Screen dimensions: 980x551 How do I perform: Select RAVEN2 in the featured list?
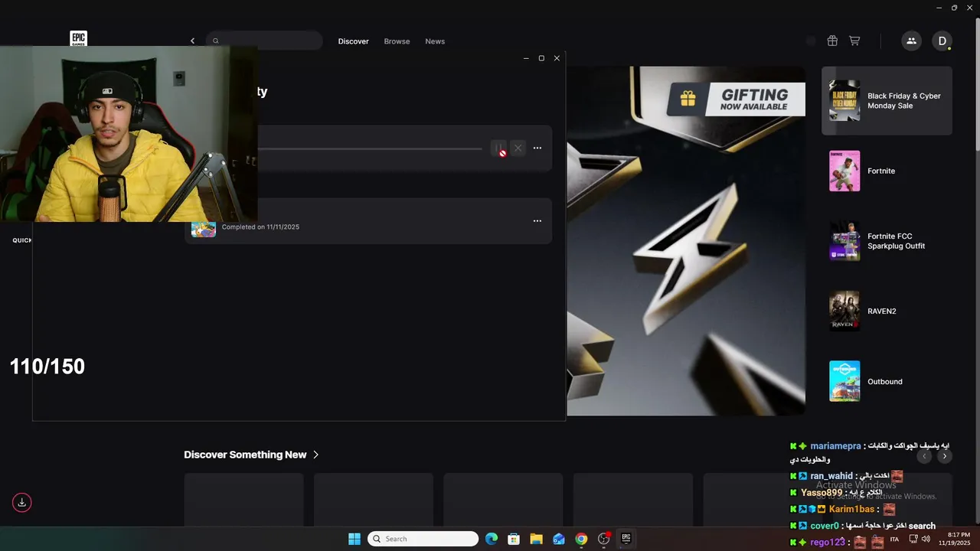[887, 311]
